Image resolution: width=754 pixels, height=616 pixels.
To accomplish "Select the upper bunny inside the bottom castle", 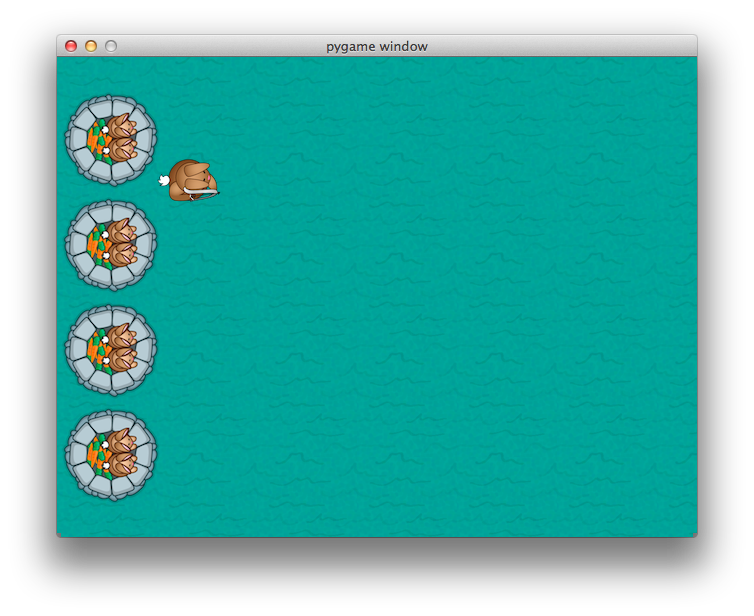I will coord(119,443).
